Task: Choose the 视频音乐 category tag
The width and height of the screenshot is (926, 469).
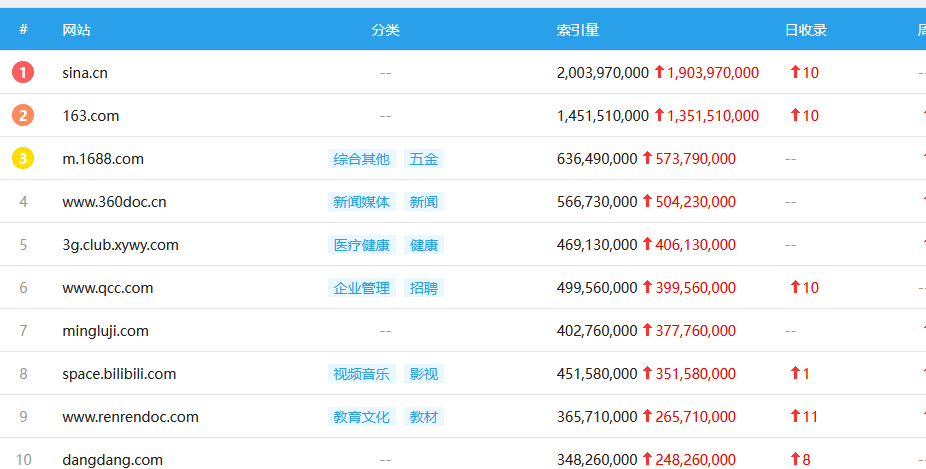Action: (x=361, y=373)
